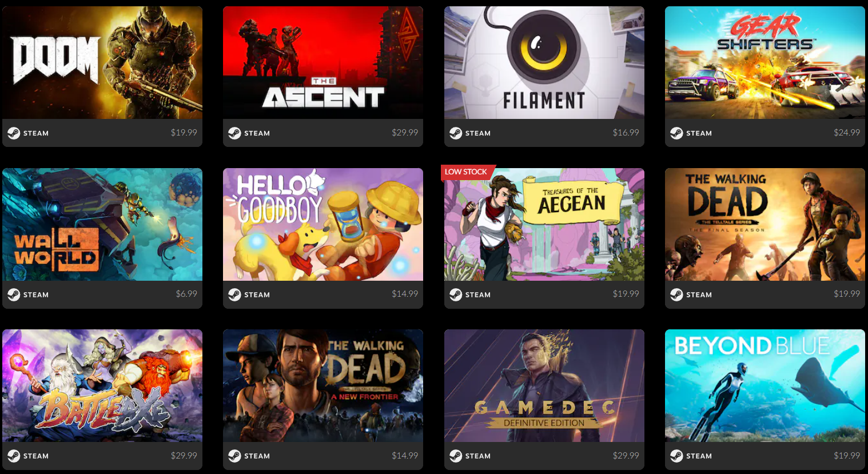Select the Filament game artwork

(544, 63)
